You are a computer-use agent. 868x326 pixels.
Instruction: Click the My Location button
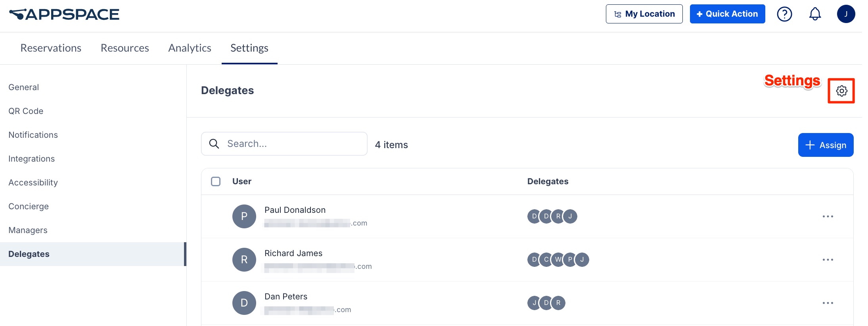click(x=644, y=14)
